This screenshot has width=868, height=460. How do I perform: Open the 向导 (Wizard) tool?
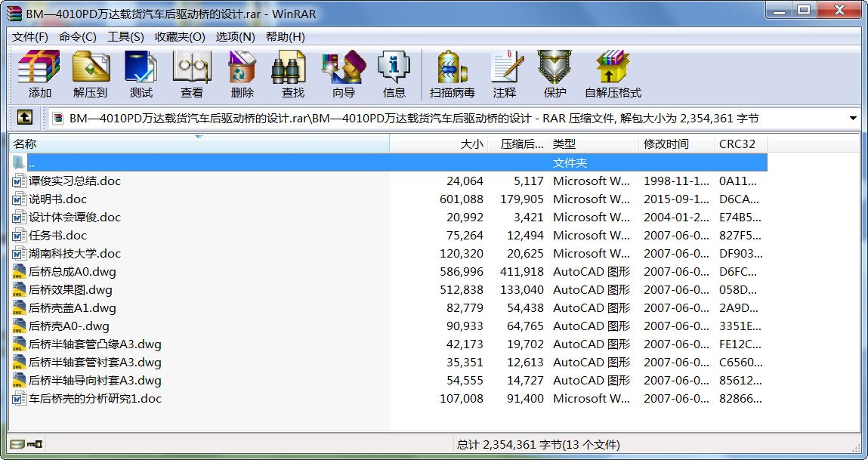pyautogui.click(x=343, y=67)
